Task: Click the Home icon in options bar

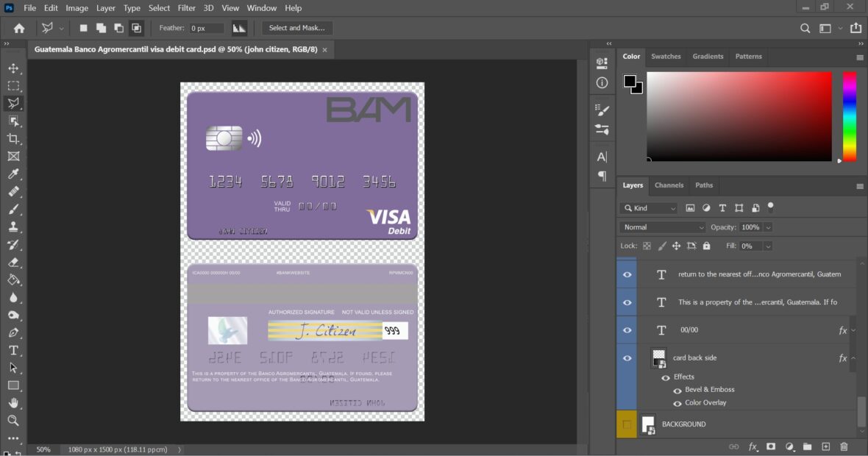Action: (x=19, y=28)
